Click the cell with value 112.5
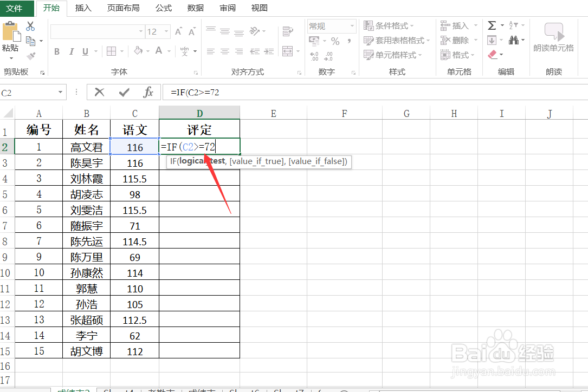Viewport: 588px width, 392px height. coord(134,319)
